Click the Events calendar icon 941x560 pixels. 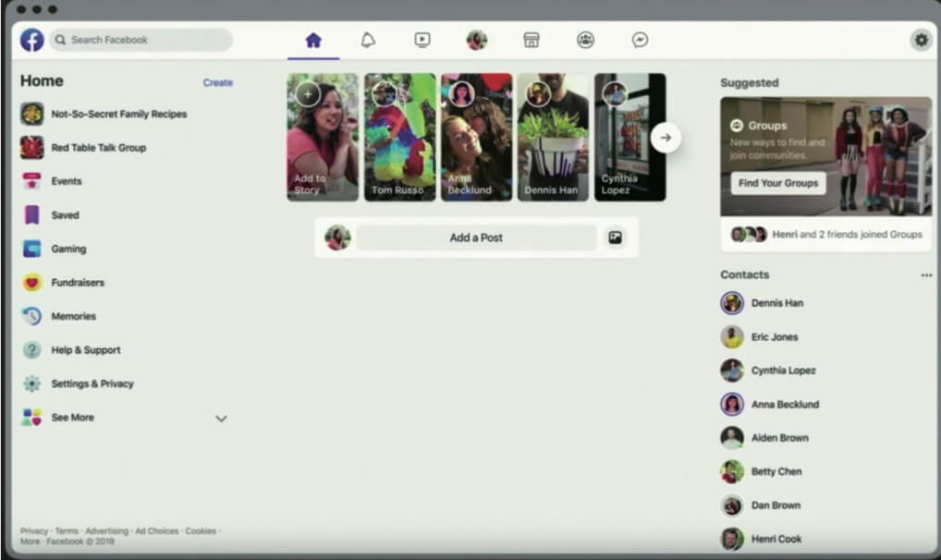pos(31,181)
